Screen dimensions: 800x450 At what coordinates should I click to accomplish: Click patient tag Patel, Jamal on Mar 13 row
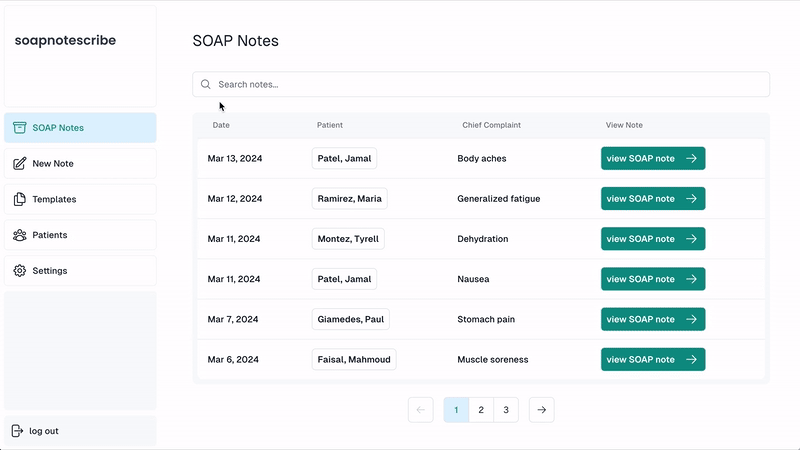click(344, 158)
